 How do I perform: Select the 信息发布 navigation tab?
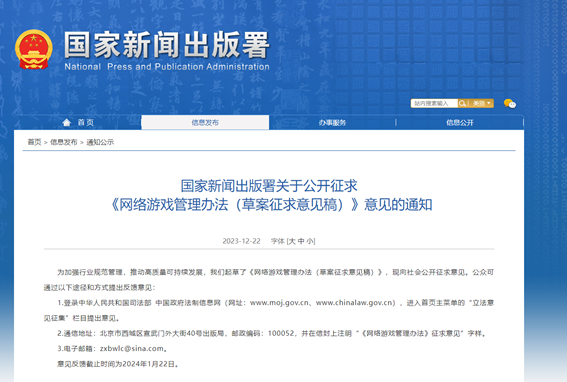(205, 123)
